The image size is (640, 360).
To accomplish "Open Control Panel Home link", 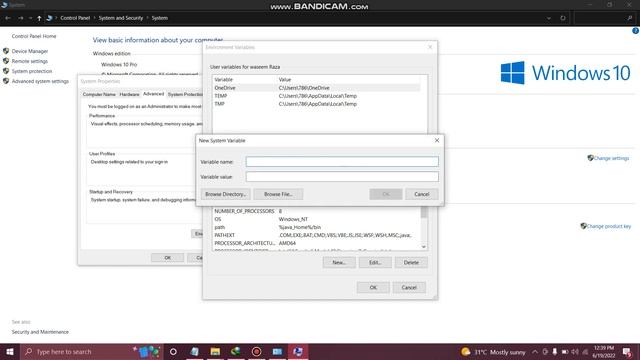I will pyautogui.click(x=34, y=36).
